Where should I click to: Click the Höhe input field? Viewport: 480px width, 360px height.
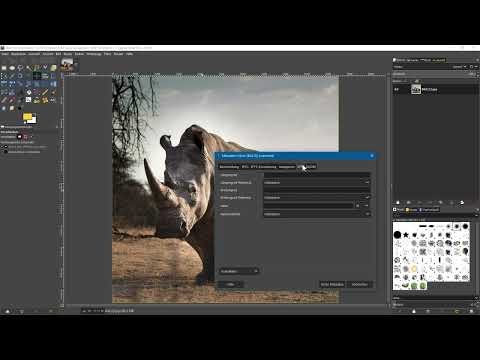308,206
